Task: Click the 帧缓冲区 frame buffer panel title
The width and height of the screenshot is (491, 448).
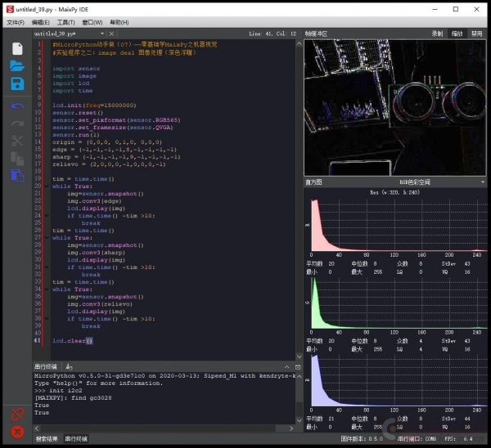Action: (x=316, y=34)
